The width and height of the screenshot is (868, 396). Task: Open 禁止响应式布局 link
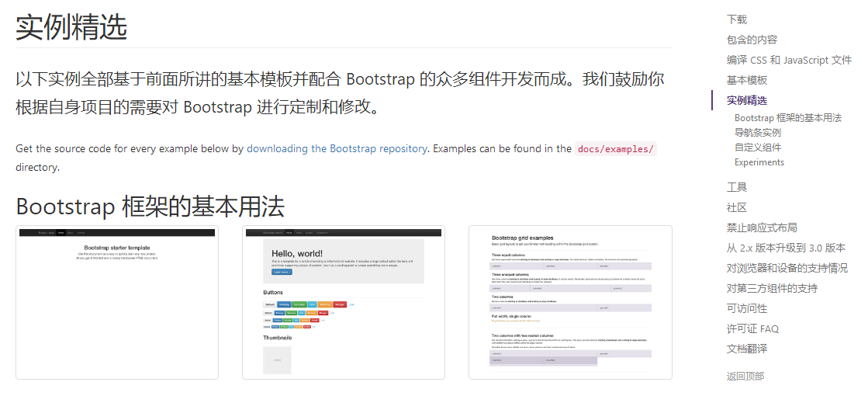[762, 228]
